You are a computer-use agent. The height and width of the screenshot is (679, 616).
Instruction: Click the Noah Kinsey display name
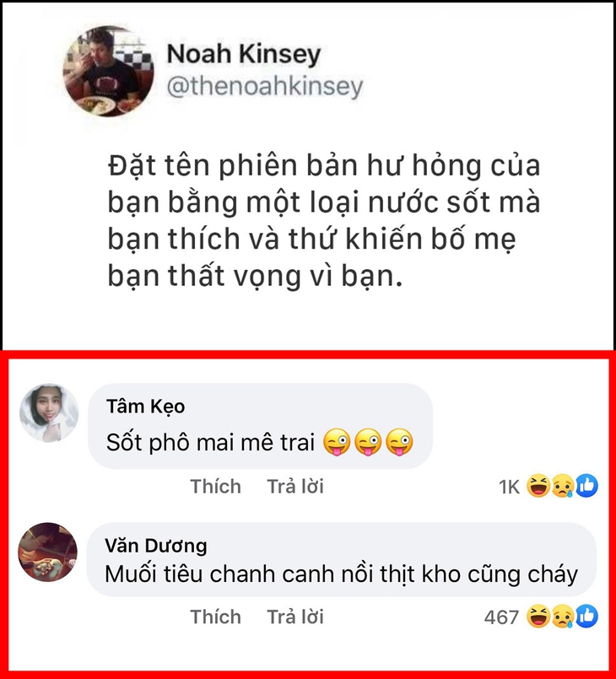click(244, 55)
